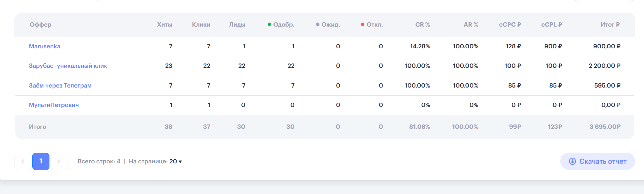This screenshot has width=644, height=194.
Task: Select total eCPL value 123₽
Action: tap(555, 127)
